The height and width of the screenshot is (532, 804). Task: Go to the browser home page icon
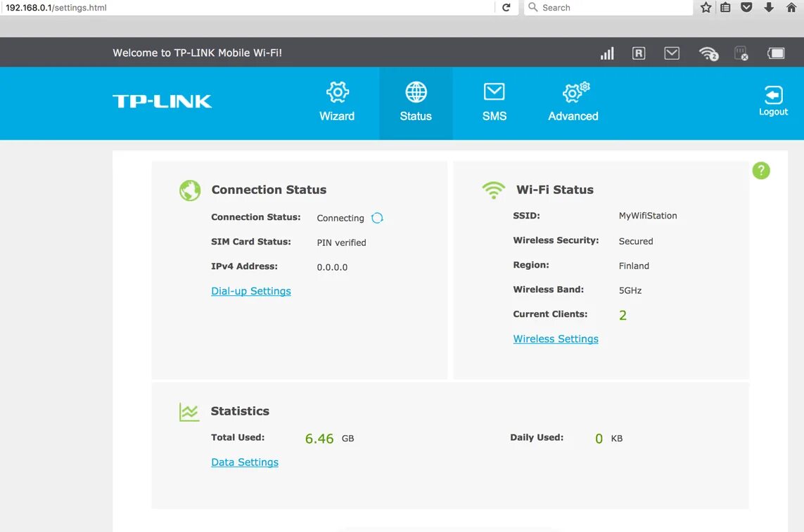pyautogui.click(x=791, y=7)
